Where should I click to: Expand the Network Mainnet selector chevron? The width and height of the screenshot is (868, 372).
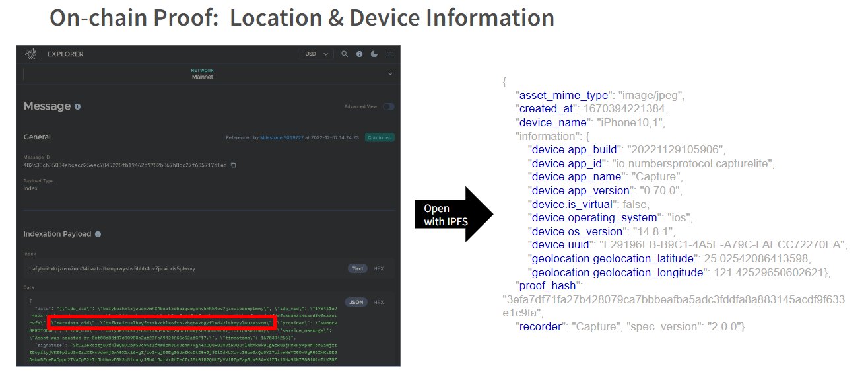(x=389, y=73)
